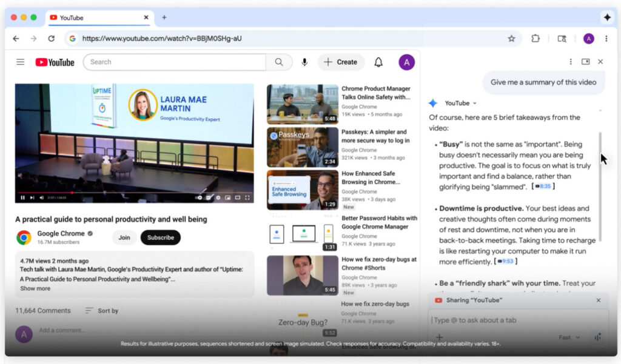621x364 pixels.
Task: Open the comments Sort by dropdown
Action: (x=101, y=310)
